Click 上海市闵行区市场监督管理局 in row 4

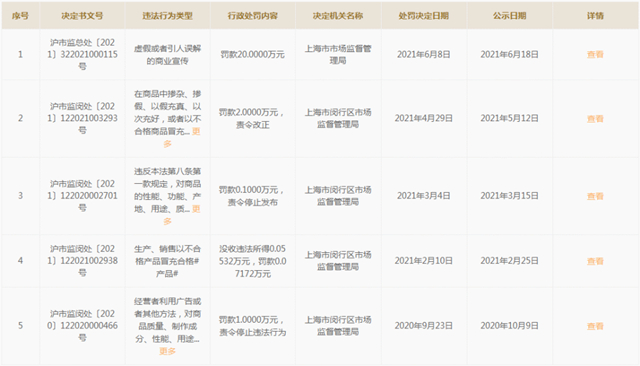(x=338, y=261)
